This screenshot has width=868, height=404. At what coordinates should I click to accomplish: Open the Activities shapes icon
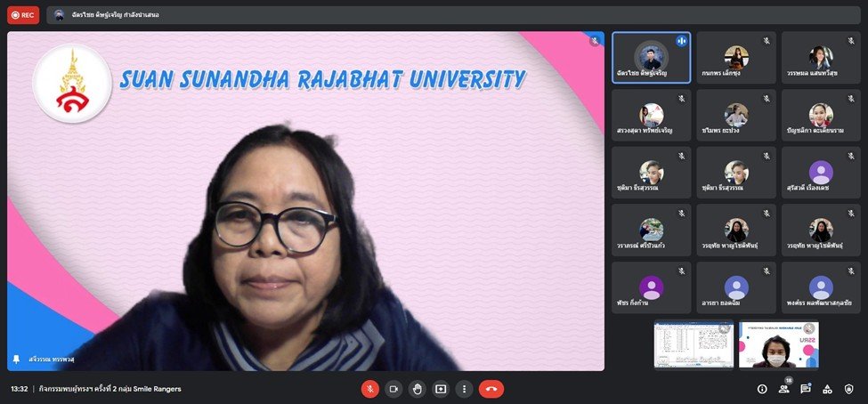click(x=827, y=389)
